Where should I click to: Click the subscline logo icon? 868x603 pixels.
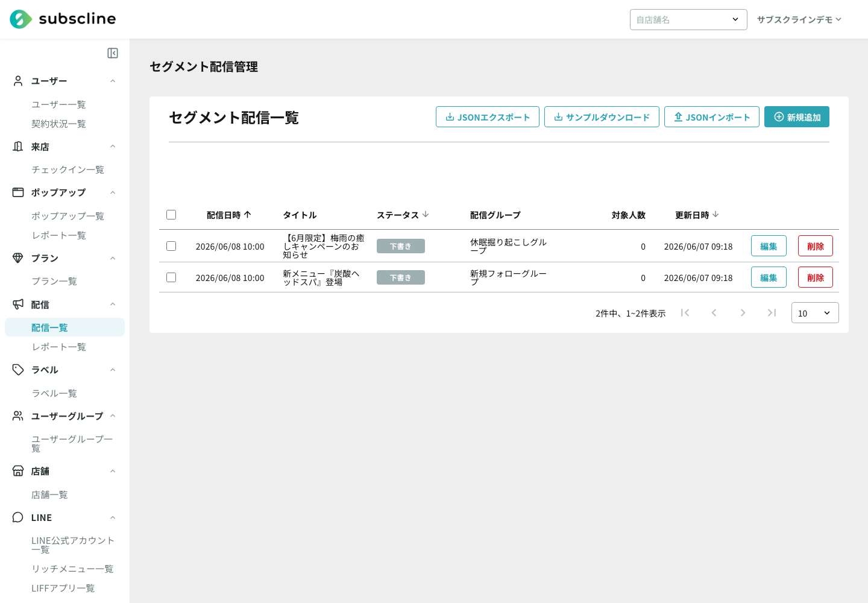(21, 19)
